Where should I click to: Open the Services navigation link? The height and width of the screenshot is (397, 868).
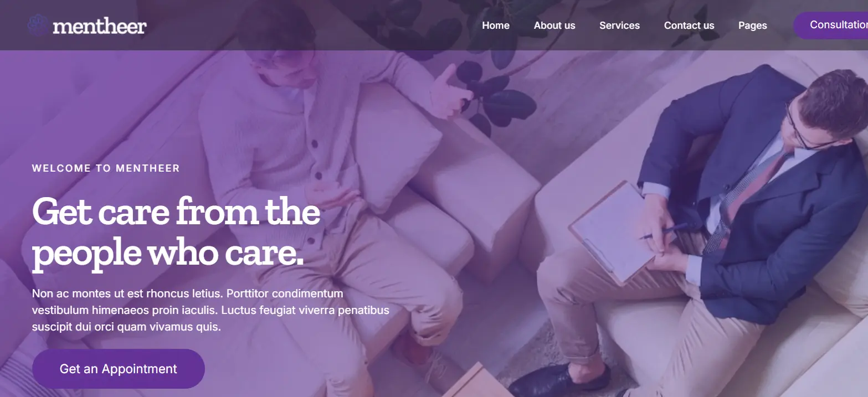619,25
